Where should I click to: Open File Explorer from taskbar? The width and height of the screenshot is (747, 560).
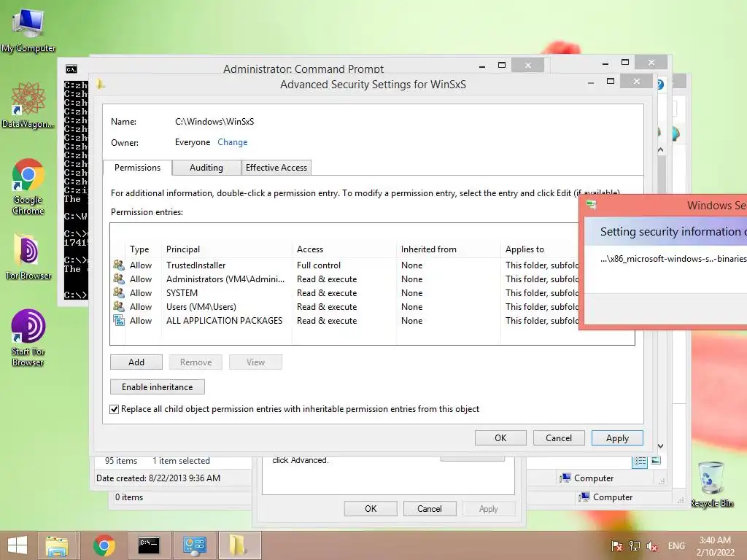tap(57, 545)
